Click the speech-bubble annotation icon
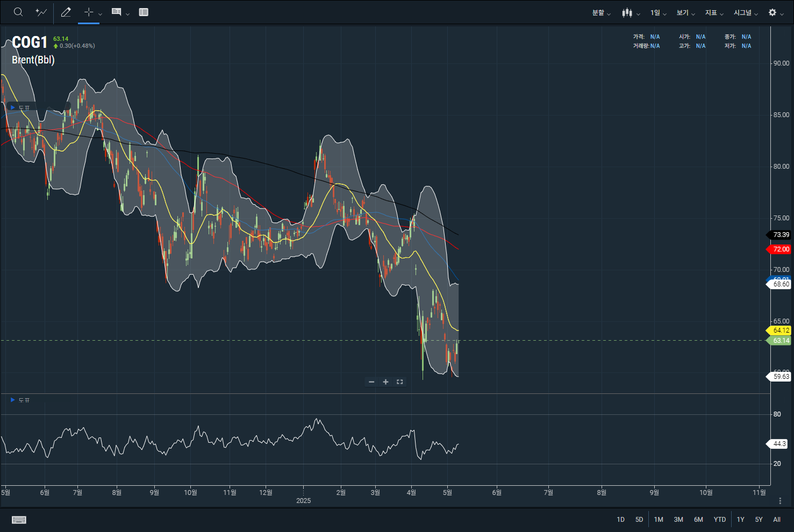This screenshot has height=532, width=794. pyautogui.click(x=116, y=12)
